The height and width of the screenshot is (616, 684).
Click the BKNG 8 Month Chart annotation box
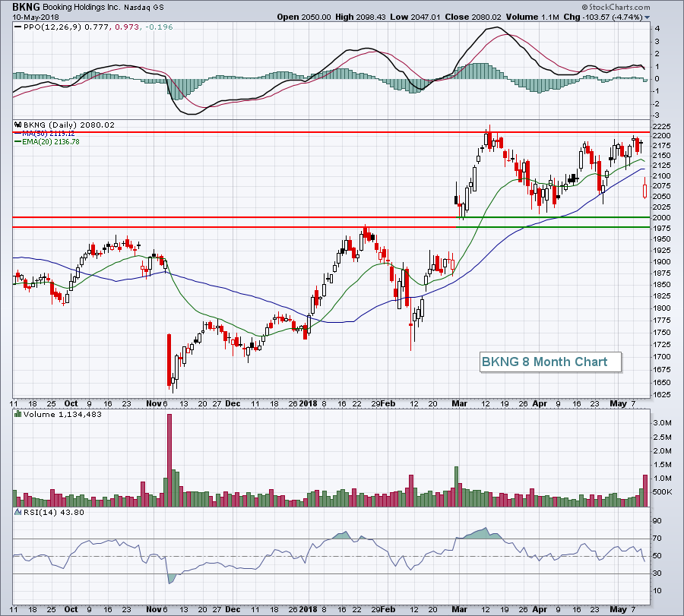coord(550,362)
